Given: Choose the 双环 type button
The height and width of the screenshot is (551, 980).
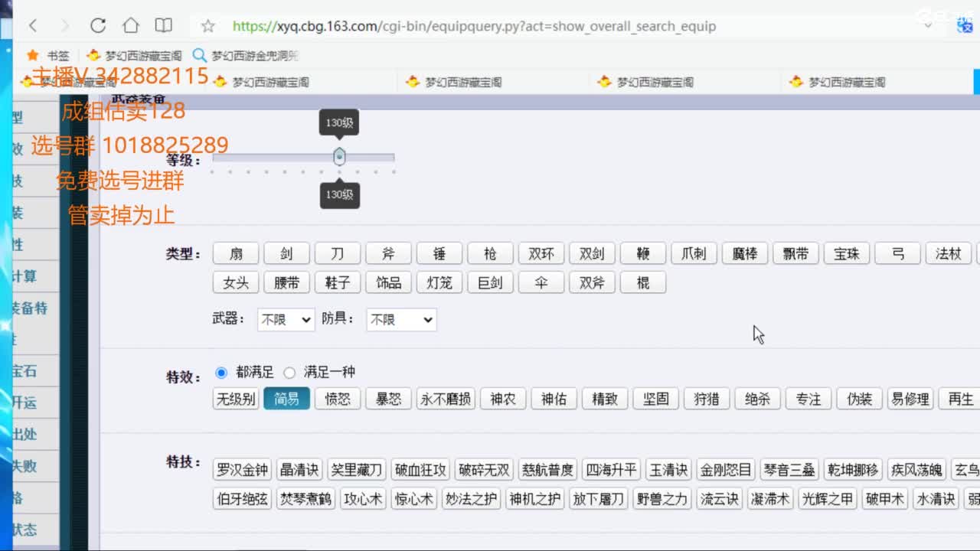Looking at the screenshot, I should pos(541,253).
